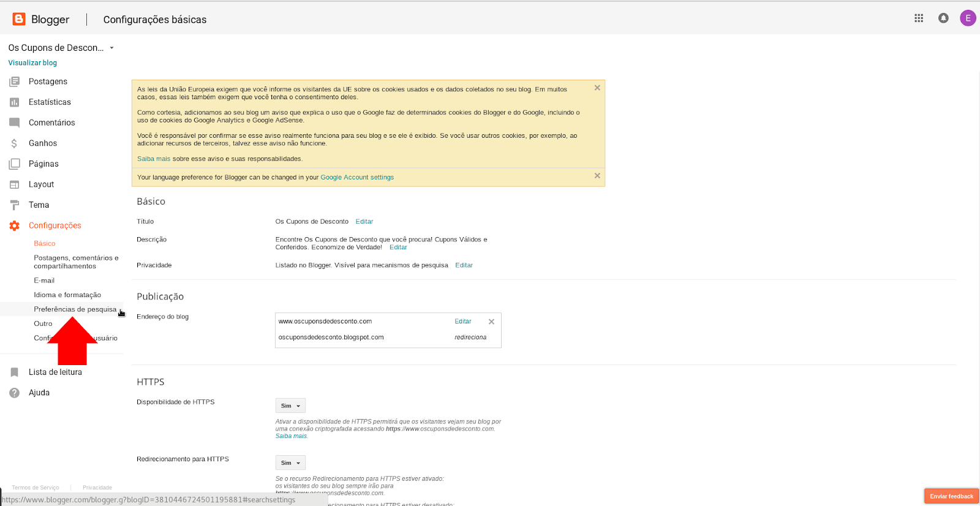
Task: Dismiss the EU cookies notice
Action: [597, 88]
